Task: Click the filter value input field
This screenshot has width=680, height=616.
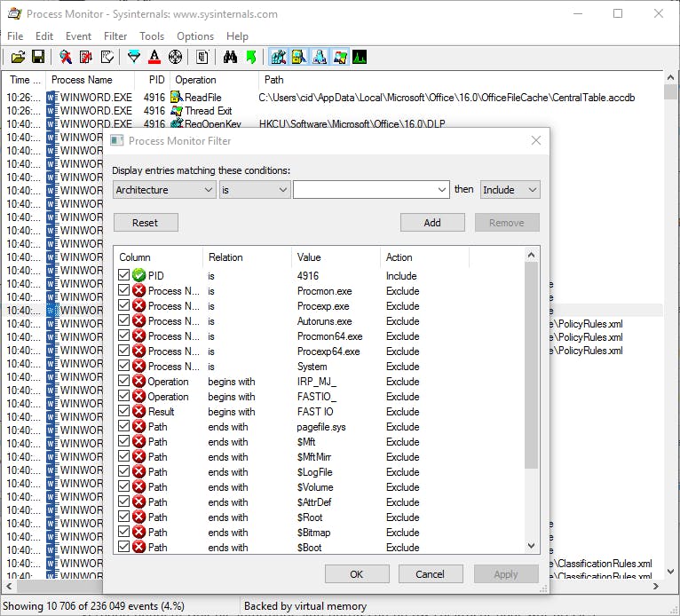Action: [364, 190]
